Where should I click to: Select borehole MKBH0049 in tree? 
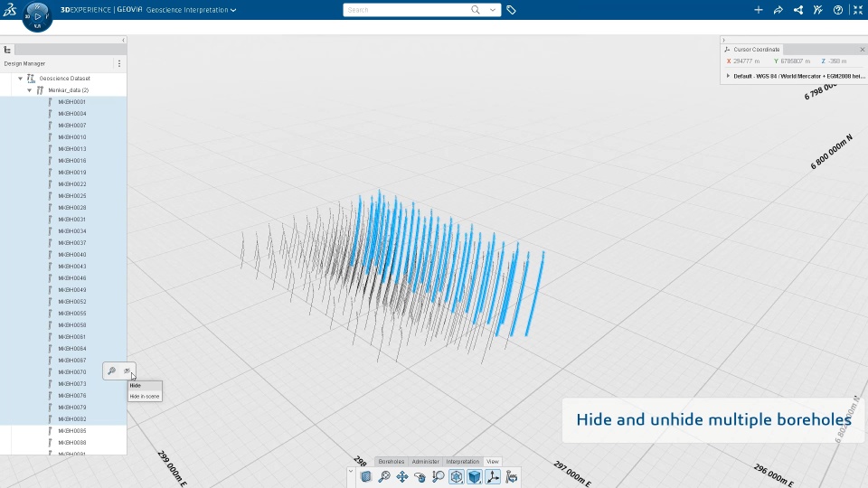pyautogui.click(x=72, y=290)
